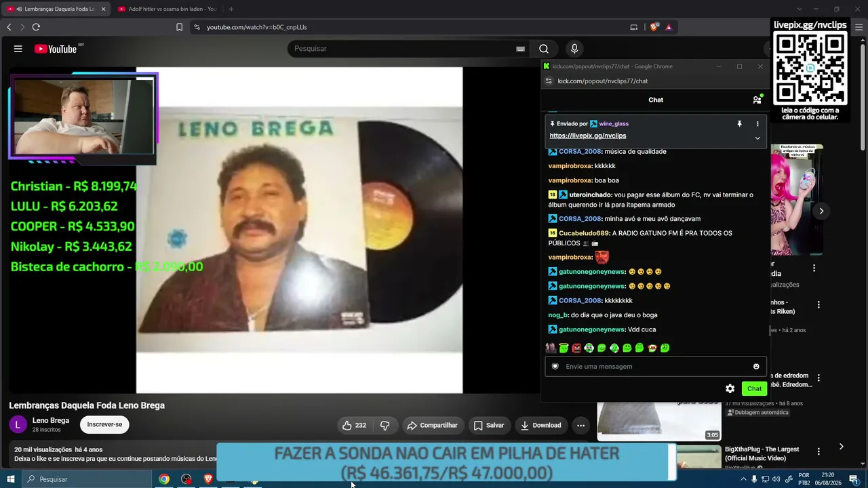Open the livepix.gg/nvclips pinned link
The height and width of the screenshot is (488, 868).
pos(588,136)
